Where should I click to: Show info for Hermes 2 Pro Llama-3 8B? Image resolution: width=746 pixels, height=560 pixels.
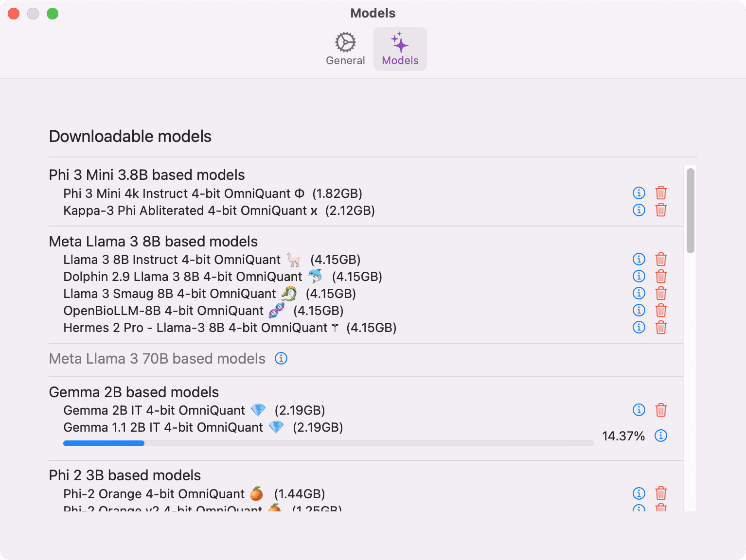coord(639,328)
